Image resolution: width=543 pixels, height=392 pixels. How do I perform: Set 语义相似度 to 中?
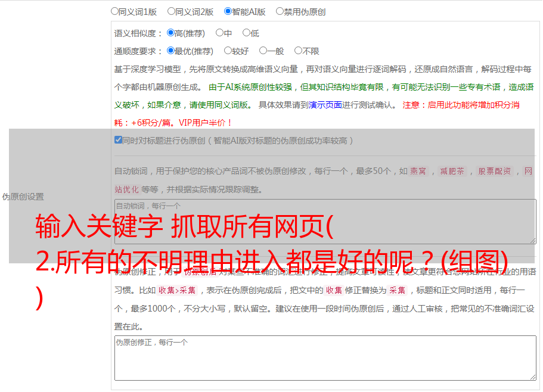(219, 33)
